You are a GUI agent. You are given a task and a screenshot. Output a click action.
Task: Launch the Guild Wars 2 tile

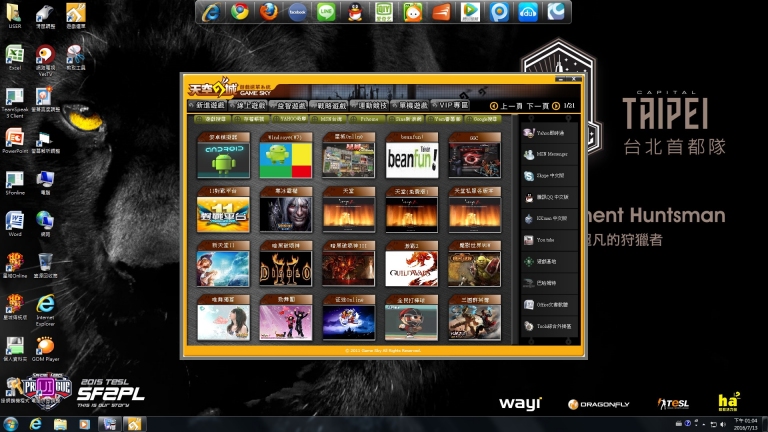(412, 264)
